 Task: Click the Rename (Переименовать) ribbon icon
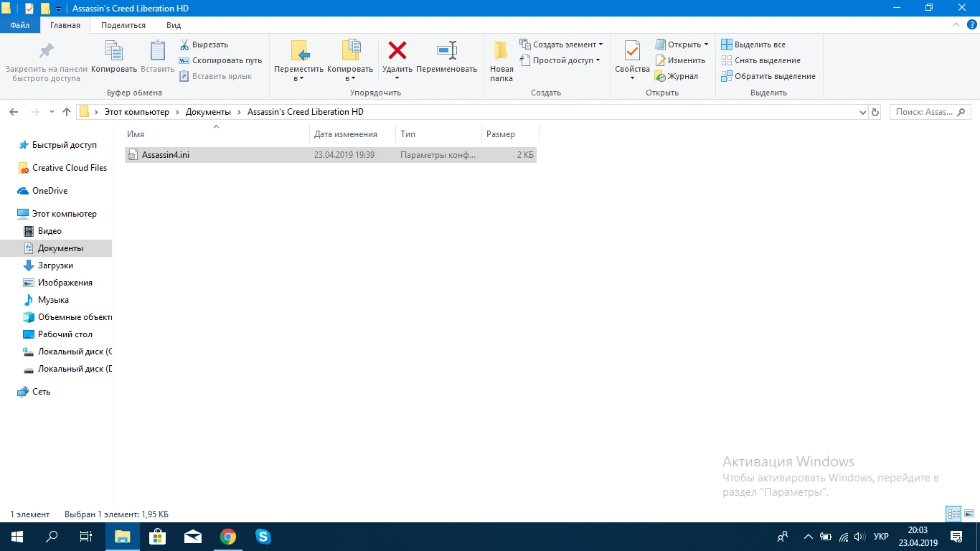446,52
